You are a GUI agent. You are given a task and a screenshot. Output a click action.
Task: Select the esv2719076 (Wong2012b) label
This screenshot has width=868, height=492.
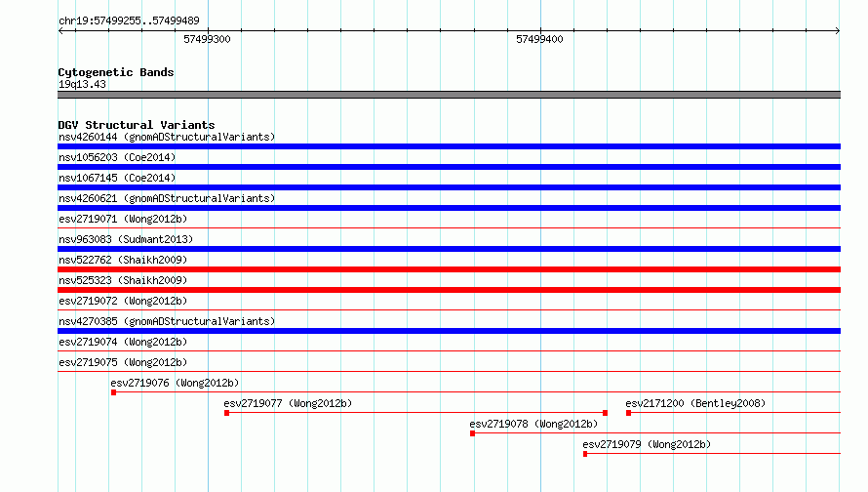click(175, 383)
